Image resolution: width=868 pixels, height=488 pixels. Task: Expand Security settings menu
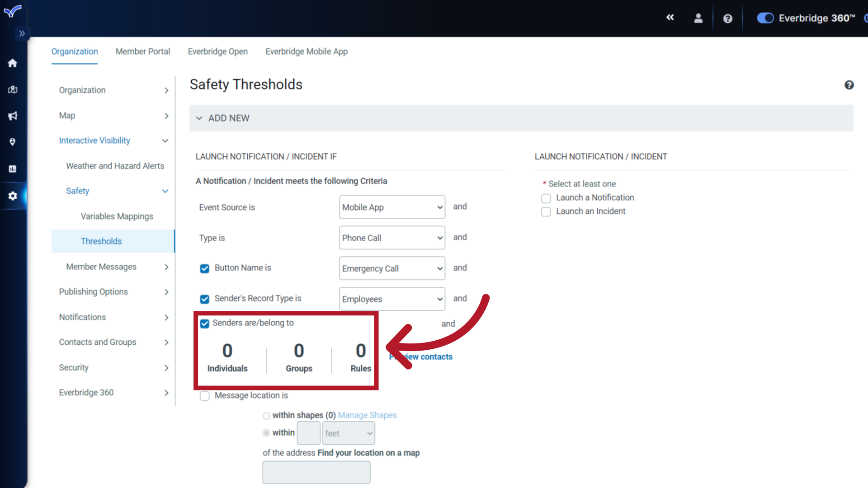113,367
